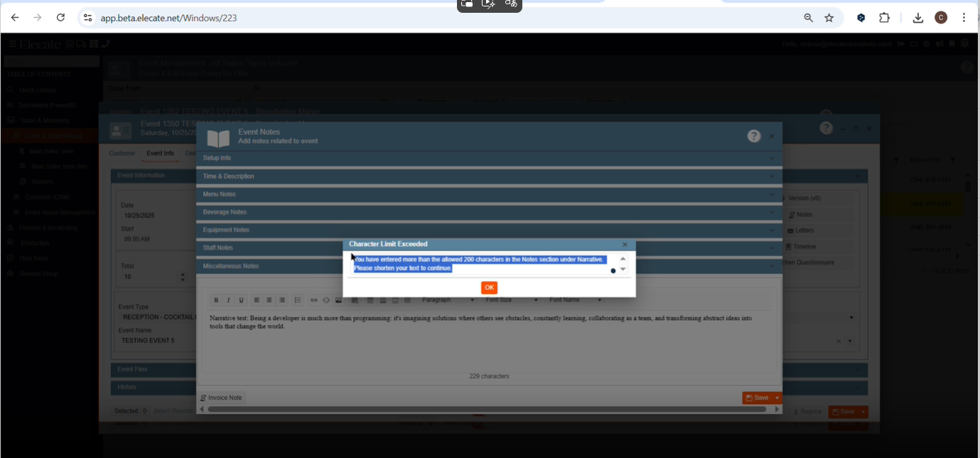The width and height of the screenshot is (980, 458).
Task: Open the browser downloads icon
Action: point(917,18)
